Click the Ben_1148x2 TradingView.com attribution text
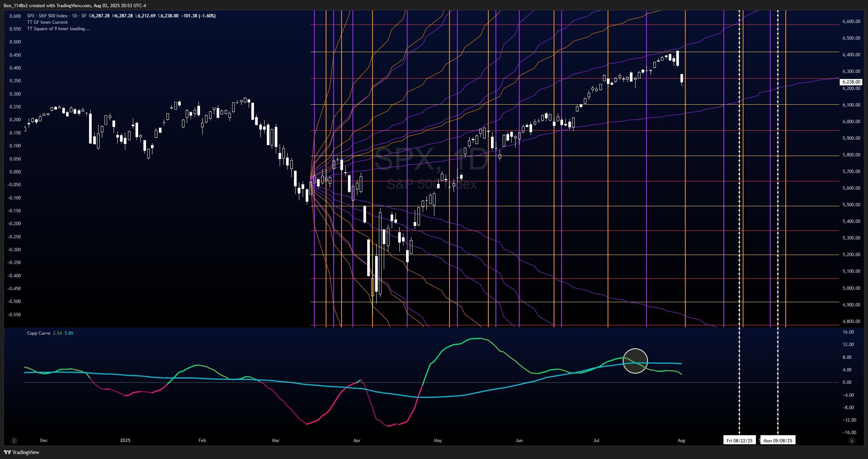The height and width of the screenshot is (459, 868). coord(75,5)
